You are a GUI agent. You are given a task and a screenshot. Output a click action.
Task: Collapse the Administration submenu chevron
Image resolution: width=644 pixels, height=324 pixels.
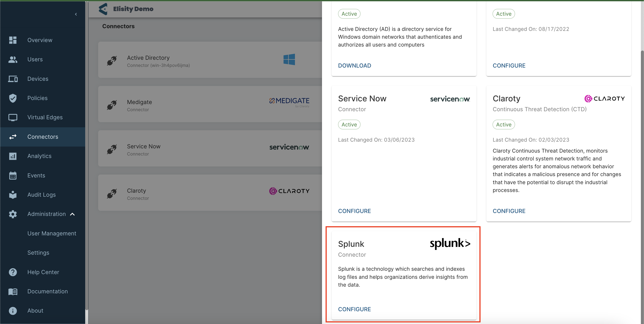tap(72, 214)
